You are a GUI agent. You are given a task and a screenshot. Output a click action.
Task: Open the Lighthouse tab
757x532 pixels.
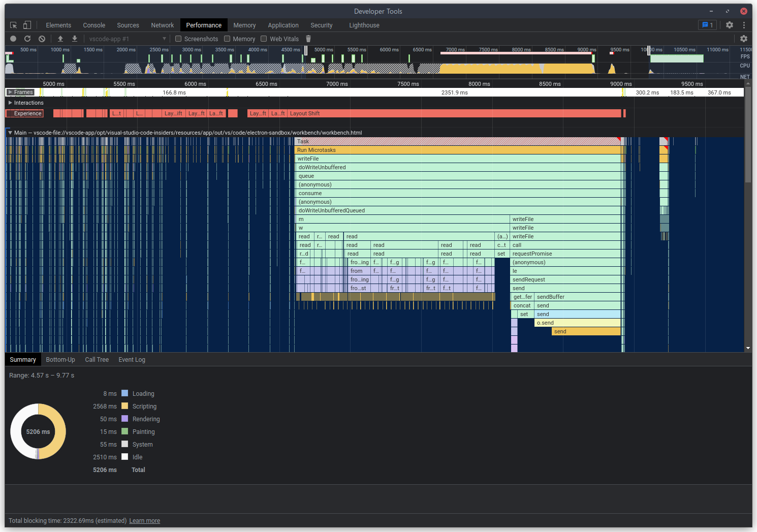click(x=364, y=25)
